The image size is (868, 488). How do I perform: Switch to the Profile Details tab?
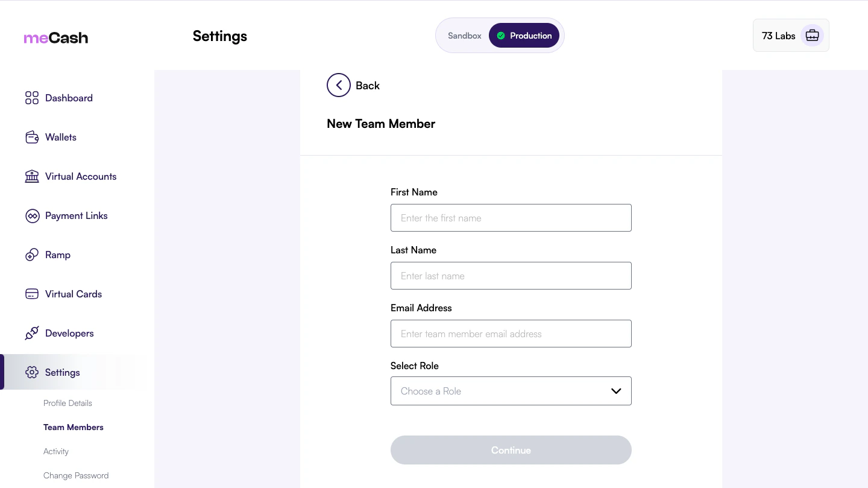pos(68,403)
